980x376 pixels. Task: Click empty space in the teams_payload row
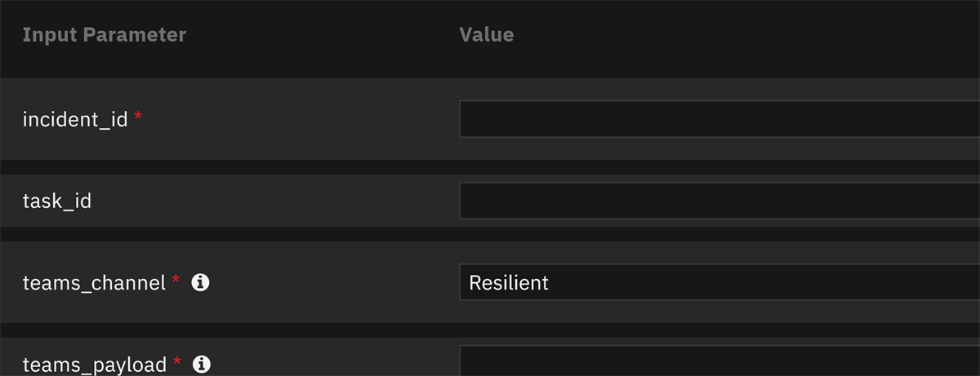click(327, 362)
